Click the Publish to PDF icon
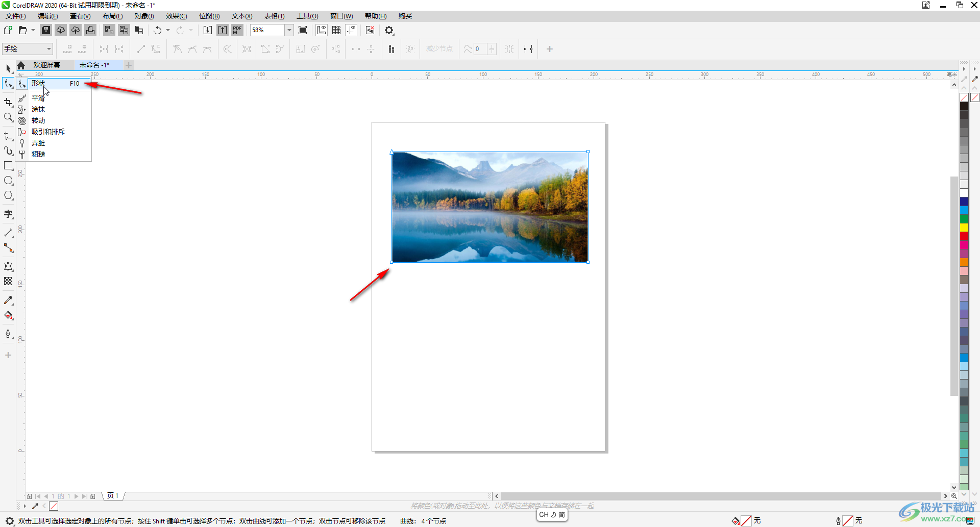 pyautogui.click(x=237, y=30)
